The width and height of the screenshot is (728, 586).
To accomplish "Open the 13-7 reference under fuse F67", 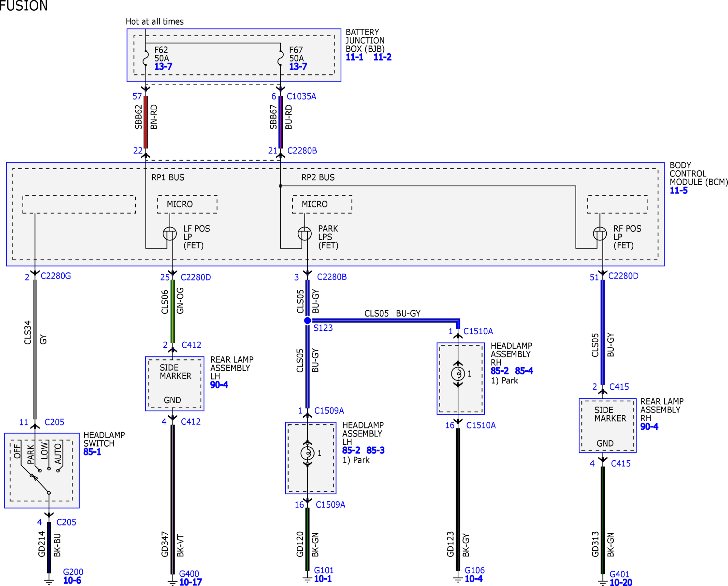I will pyautogui.click(x=298, y=67).
